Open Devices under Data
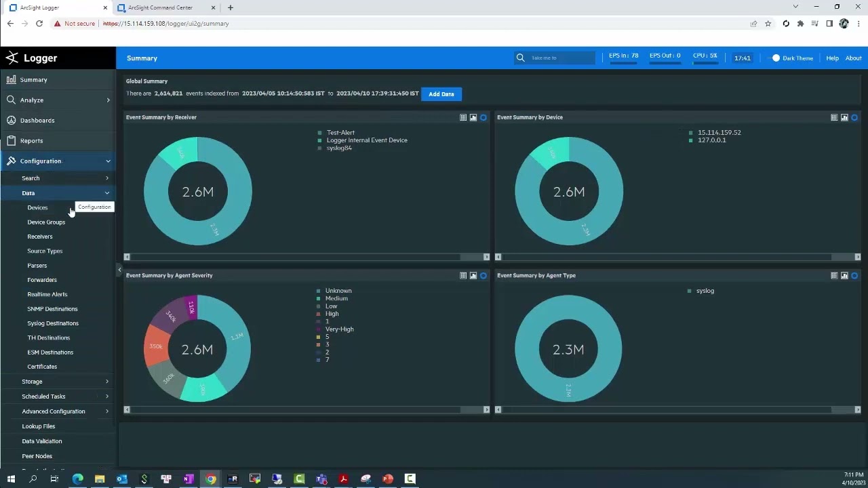 [x=37, y=207]
